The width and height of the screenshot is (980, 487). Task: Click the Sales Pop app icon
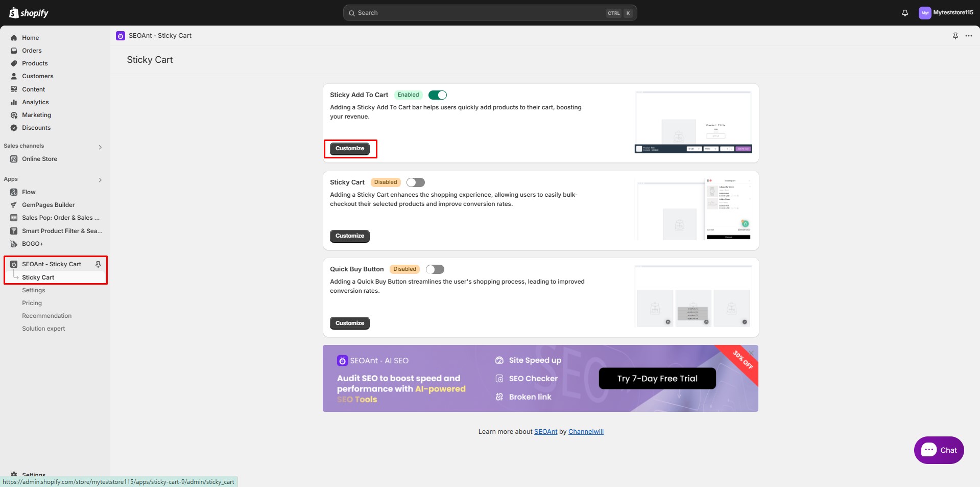[x=14, y=218]
